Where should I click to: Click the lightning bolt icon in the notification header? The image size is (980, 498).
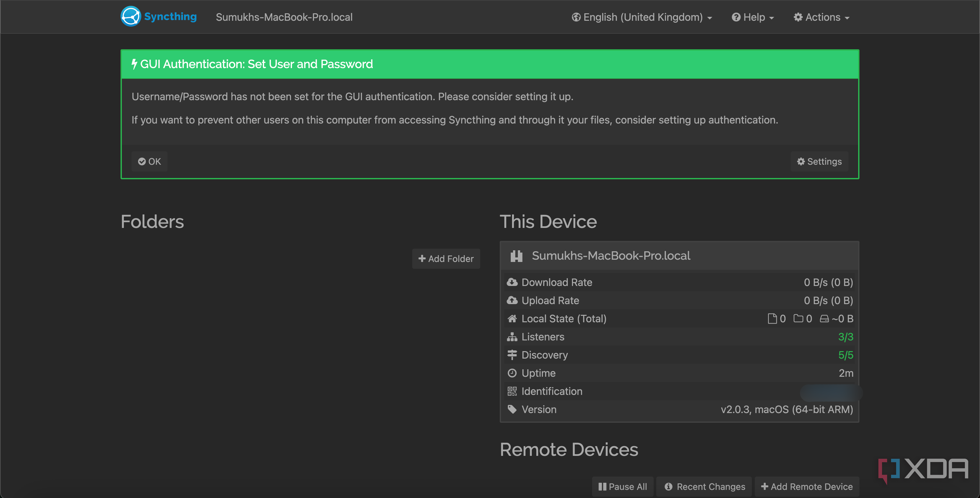(x=134, y=64)
